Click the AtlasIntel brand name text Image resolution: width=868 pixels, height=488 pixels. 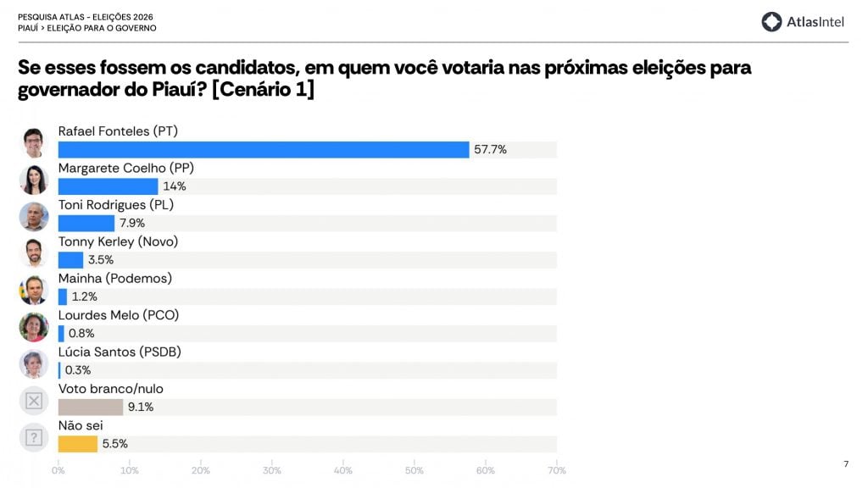(815, 22)
